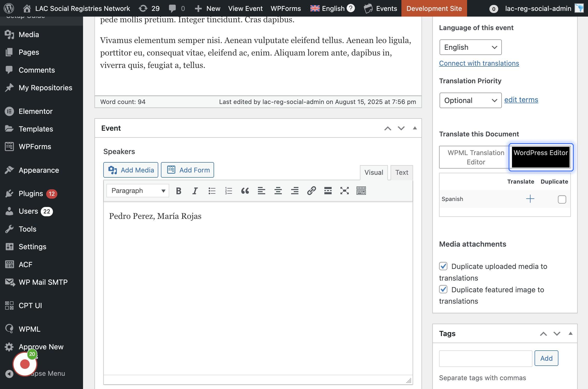
Task: Open the Paragraph format dropdown
Action: 138,191
